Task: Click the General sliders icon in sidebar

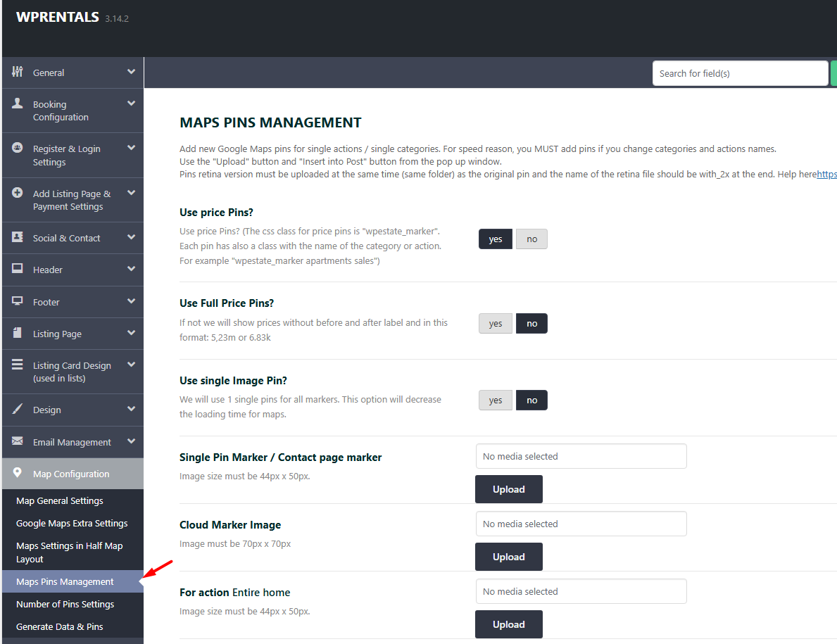Action: click(x=18, y=72)
